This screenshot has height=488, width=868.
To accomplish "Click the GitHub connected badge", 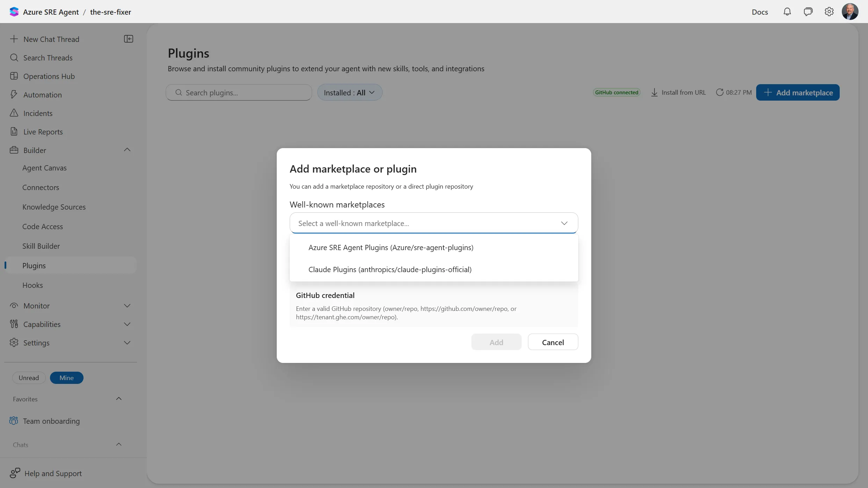I will pos(616,93).
